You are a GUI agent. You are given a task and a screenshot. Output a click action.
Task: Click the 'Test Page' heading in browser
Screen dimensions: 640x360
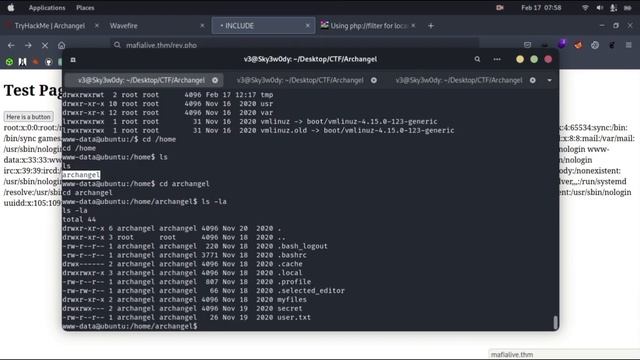pyautogui.click(x=33, y=90)
